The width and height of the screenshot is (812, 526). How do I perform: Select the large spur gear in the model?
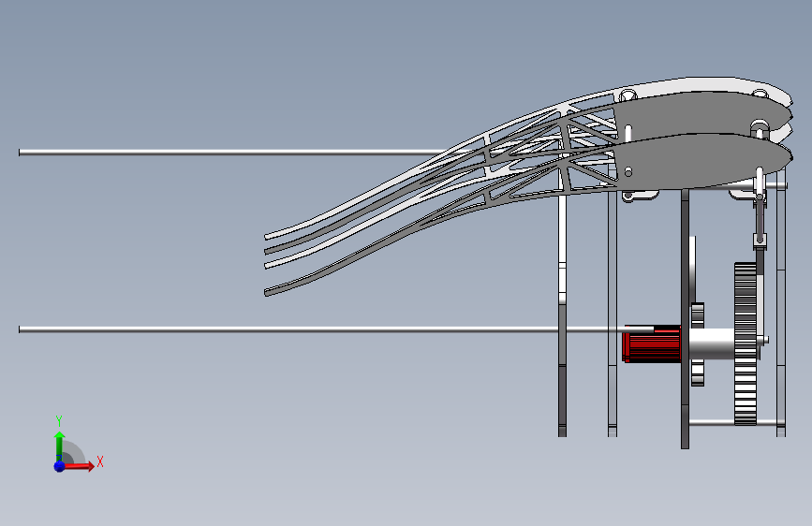pos(746,344)
